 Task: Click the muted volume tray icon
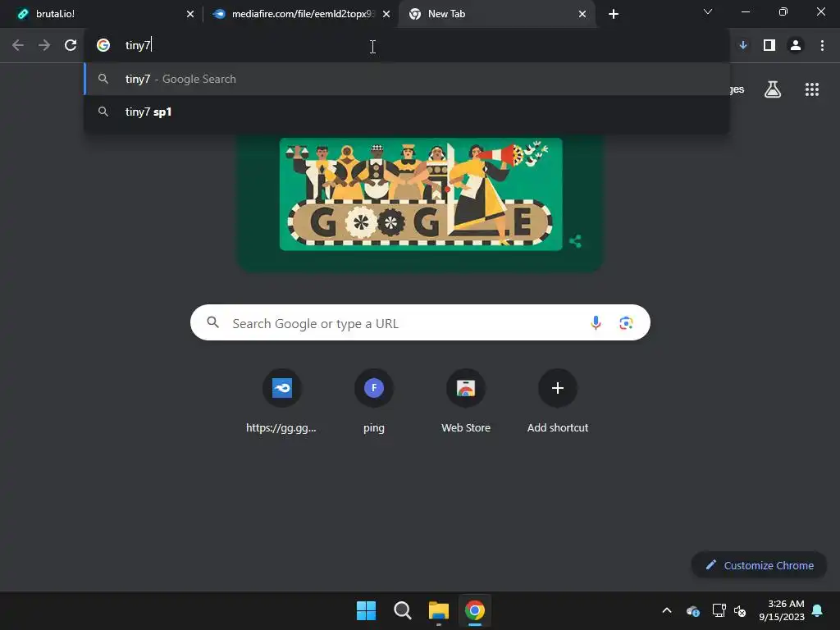click(740, 610)
